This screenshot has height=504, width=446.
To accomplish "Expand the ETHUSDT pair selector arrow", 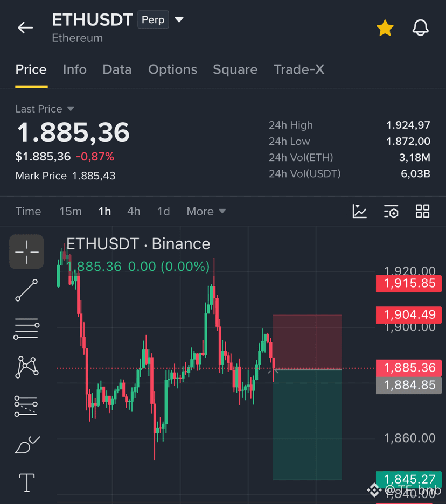I will coord(179,19).
